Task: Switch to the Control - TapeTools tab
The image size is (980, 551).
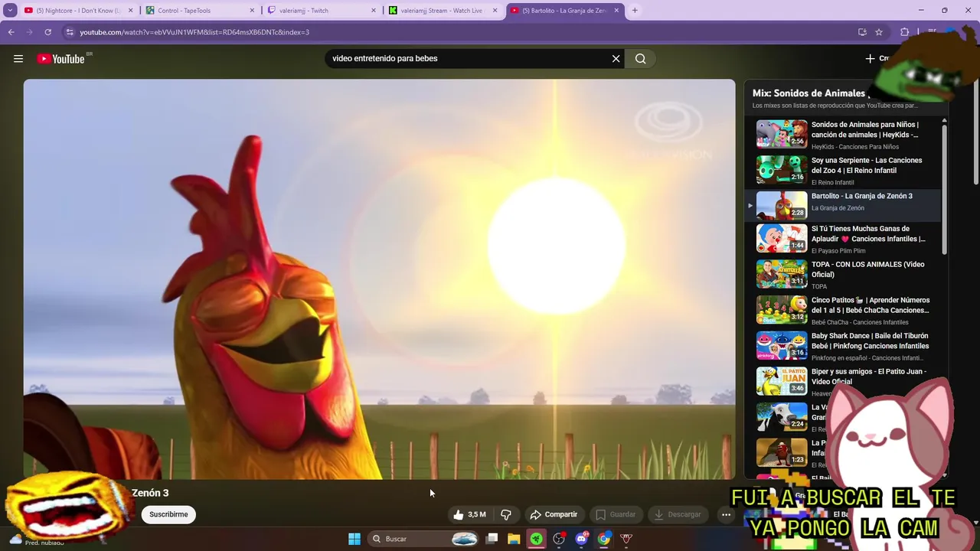Action: 201,11
